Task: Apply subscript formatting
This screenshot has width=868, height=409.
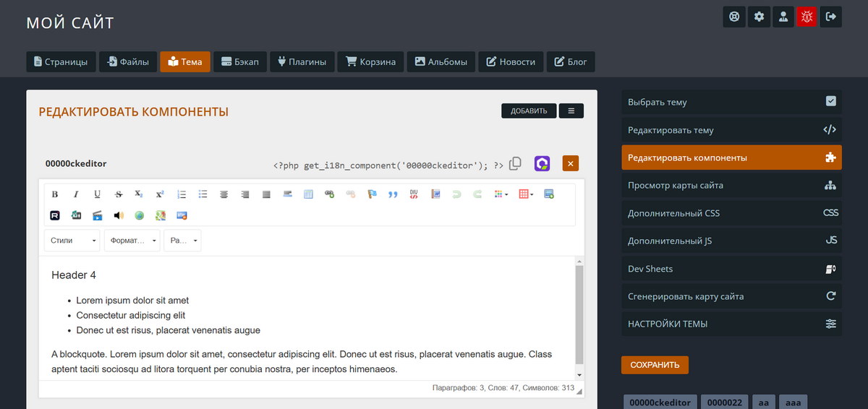Action: pos(139,194)
